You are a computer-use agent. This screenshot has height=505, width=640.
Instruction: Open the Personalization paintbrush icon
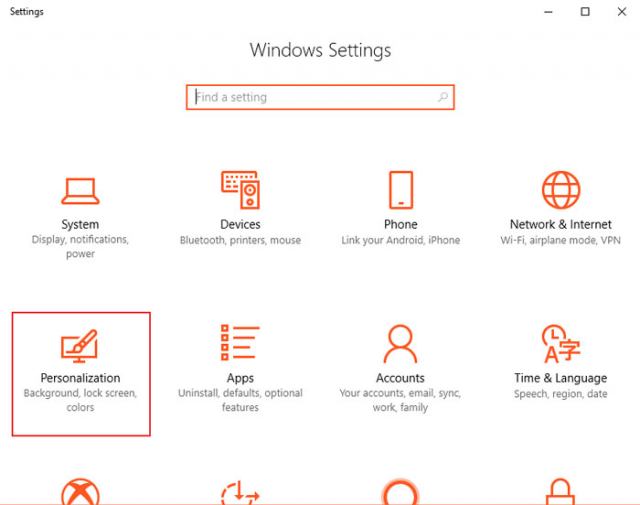tap(80, 346)
